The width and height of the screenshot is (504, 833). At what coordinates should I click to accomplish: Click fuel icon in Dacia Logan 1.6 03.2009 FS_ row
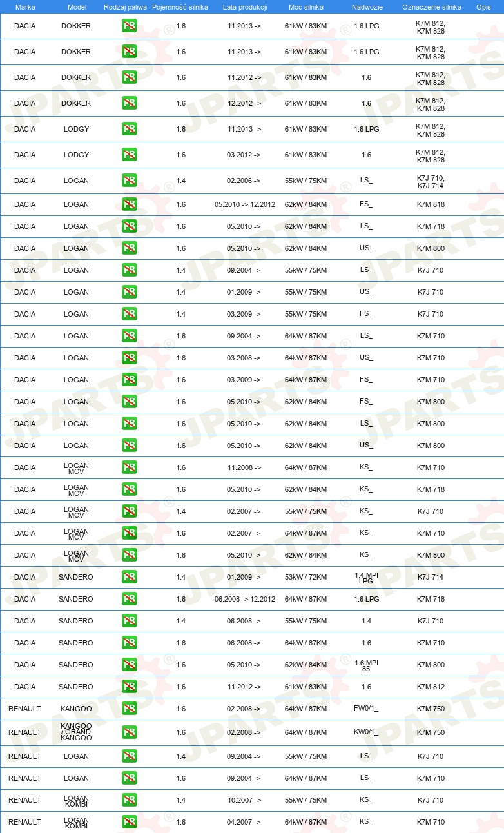point(129,380)
